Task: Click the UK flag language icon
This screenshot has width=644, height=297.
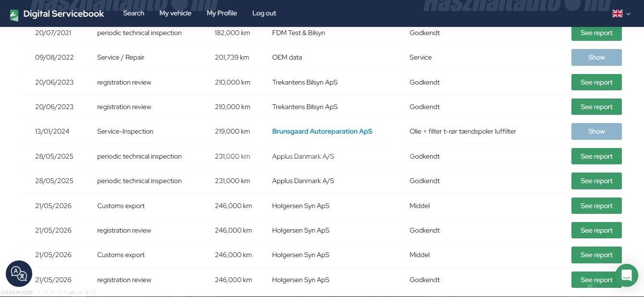Action: (617, 13)
